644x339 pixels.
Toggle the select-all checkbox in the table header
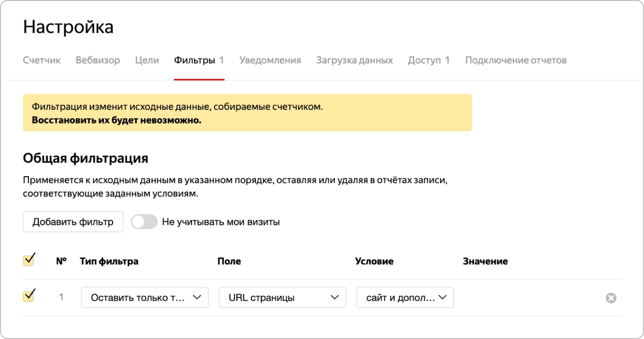coord(28,260)
